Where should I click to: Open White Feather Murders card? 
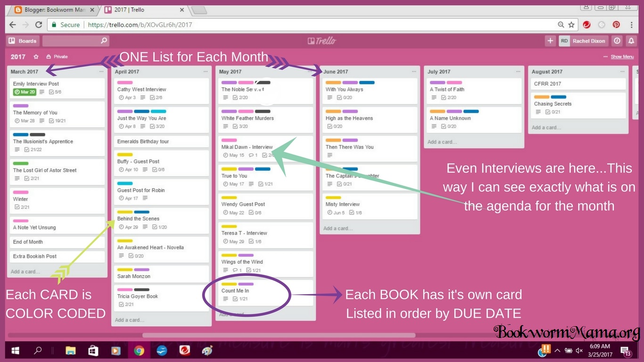click(x=266, y=120)
